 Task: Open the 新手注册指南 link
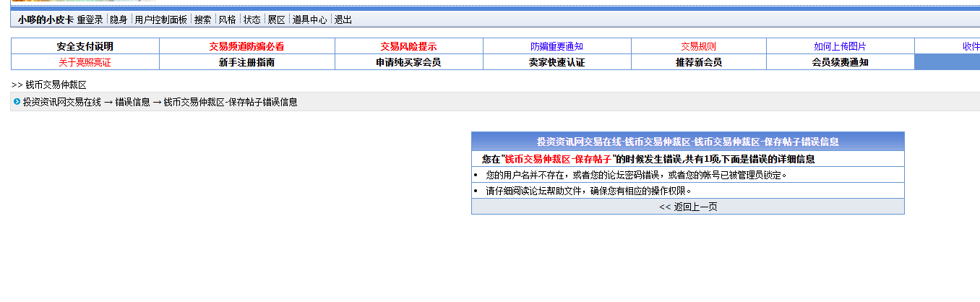click(x=246, y=62)
